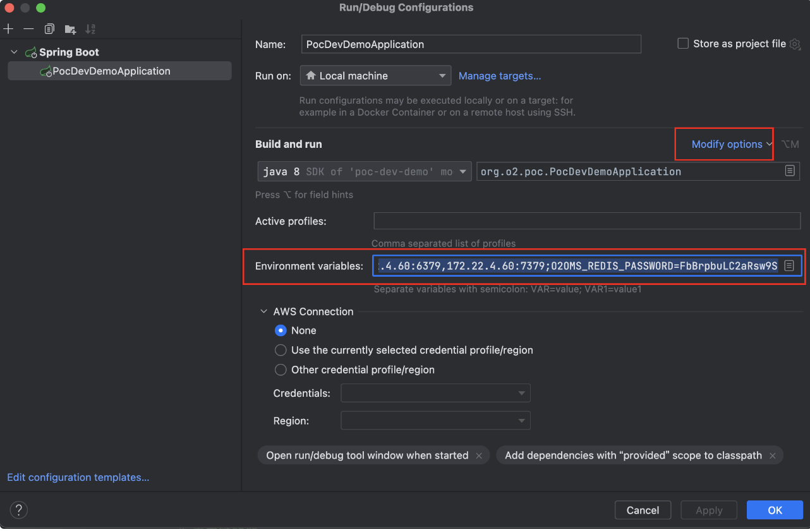
Task: Open the java 8 SDK dropdown
Action: 364,171
